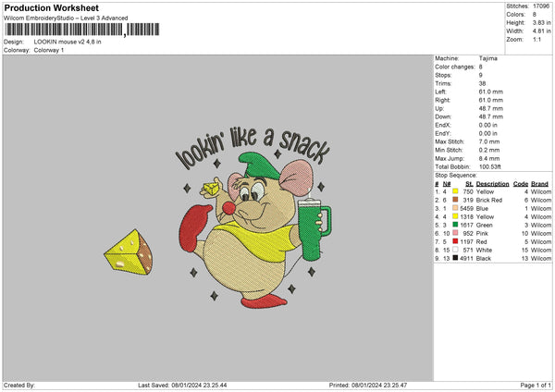Click the "Left:" label
555x392 pixels.
tap(440, 92)
